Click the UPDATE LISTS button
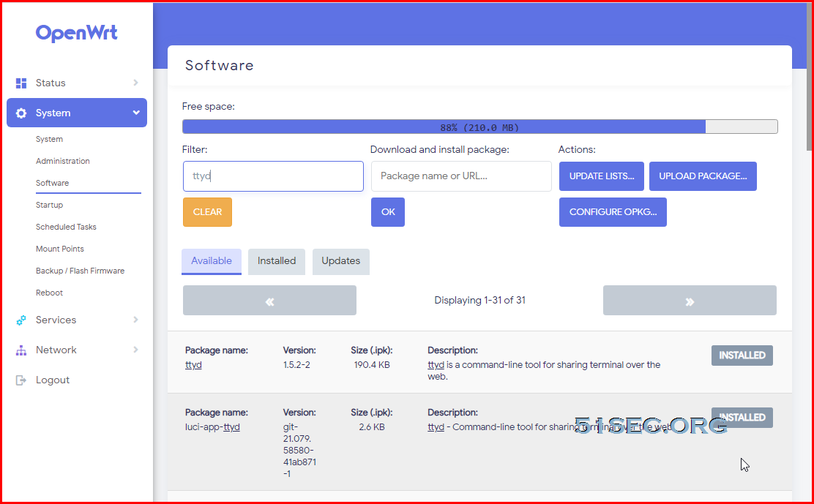Viewport: 814px width, 504px height. tap(602, 176)
